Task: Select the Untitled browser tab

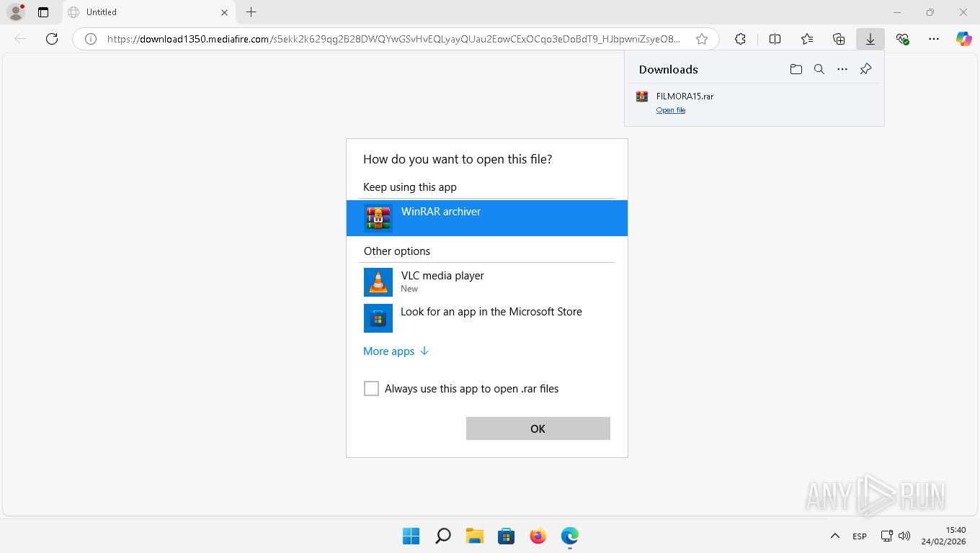Action: point(148,12)
